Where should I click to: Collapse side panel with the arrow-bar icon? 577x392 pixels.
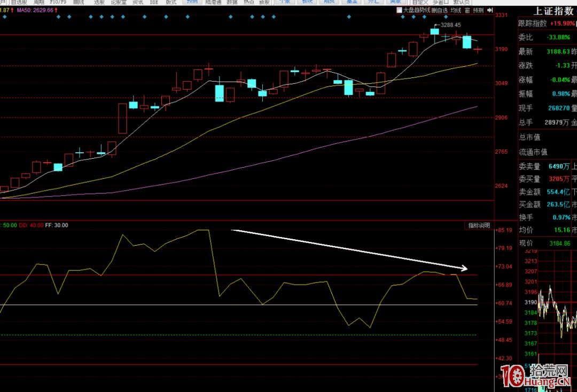click(x=490, y=10)
